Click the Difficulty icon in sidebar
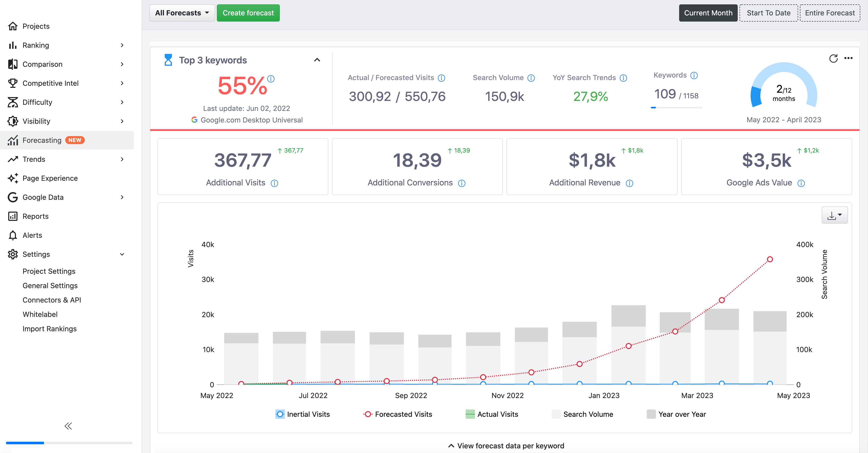 [x=13, y=102]
